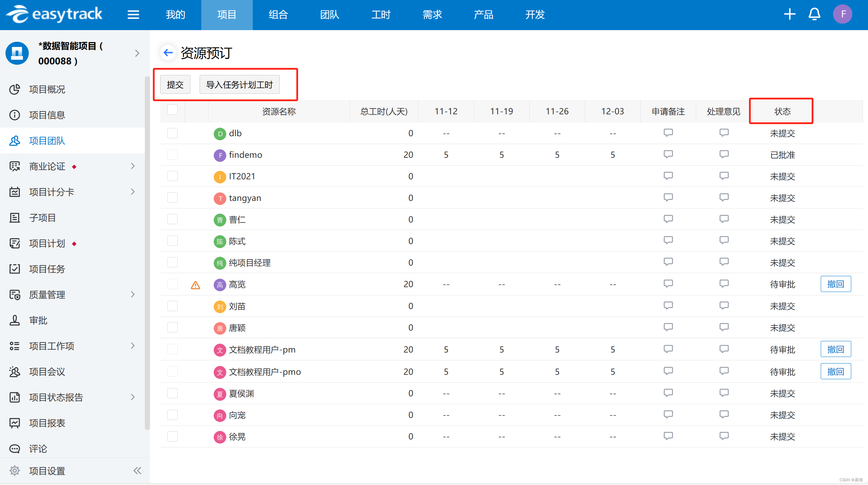
Task: Click the 项目会议 people icon
Action: coord(15,372)
